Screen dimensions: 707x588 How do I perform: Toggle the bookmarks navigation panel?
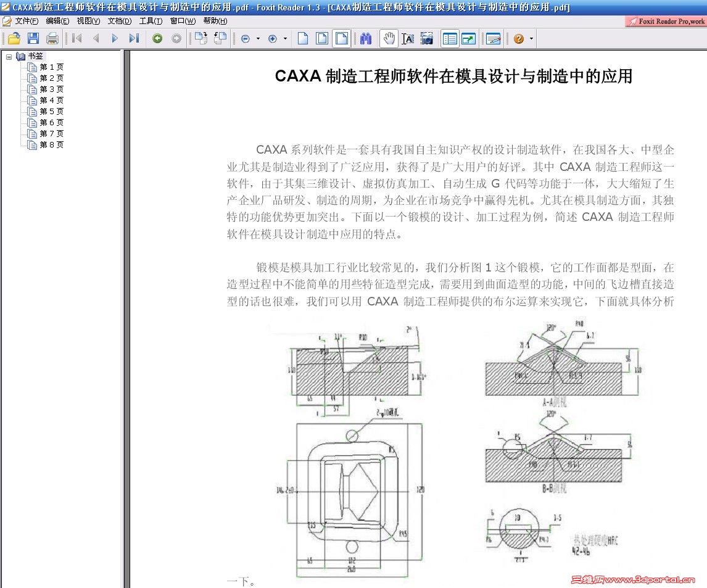(450, 39)
